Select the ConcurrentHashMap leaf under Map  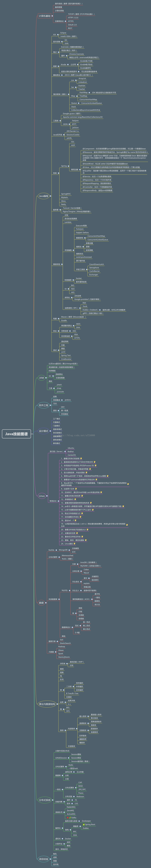(x=88, y=99)
